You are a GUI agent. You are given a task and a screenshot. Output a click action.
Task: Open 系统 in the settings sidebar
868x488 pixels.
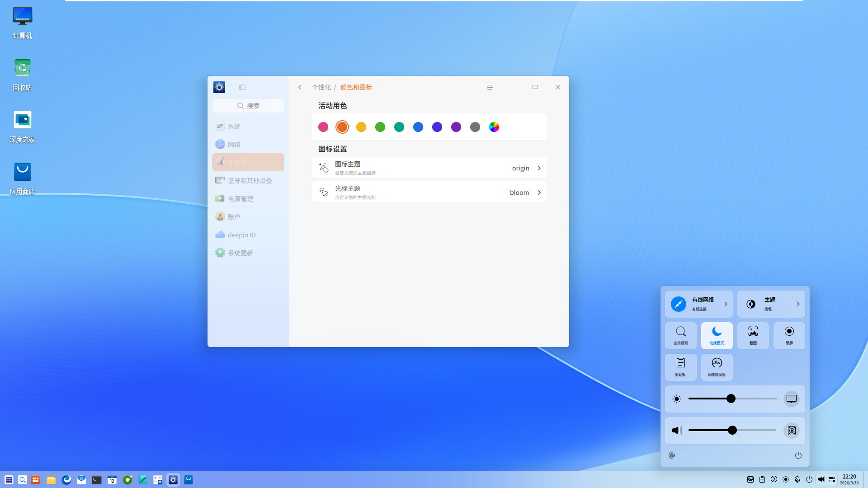pos(248,127)
